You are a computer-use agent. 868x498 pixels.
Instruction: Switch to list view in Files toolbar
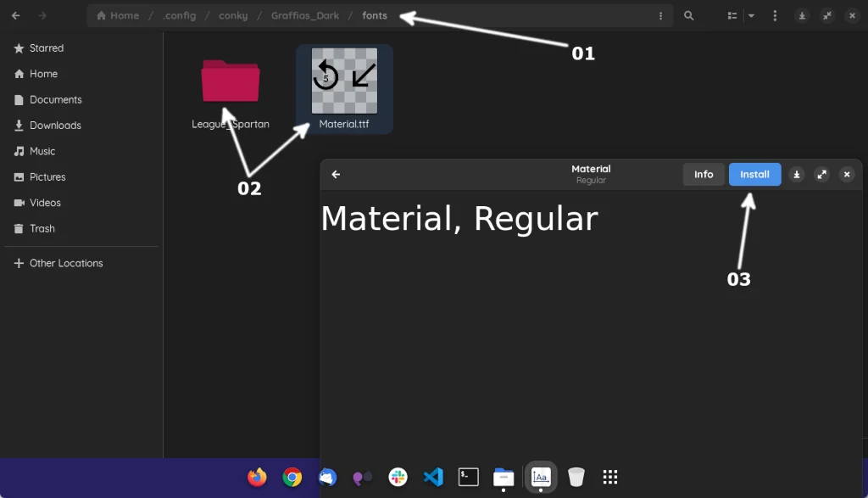coord(731,15)
